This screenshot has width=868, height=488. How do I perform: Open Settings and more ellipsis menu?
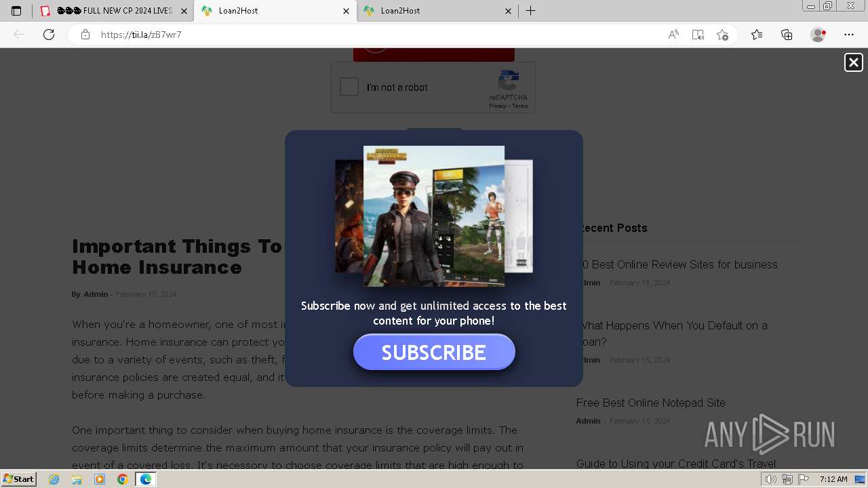pyautogui.click(x=849, y=35)
